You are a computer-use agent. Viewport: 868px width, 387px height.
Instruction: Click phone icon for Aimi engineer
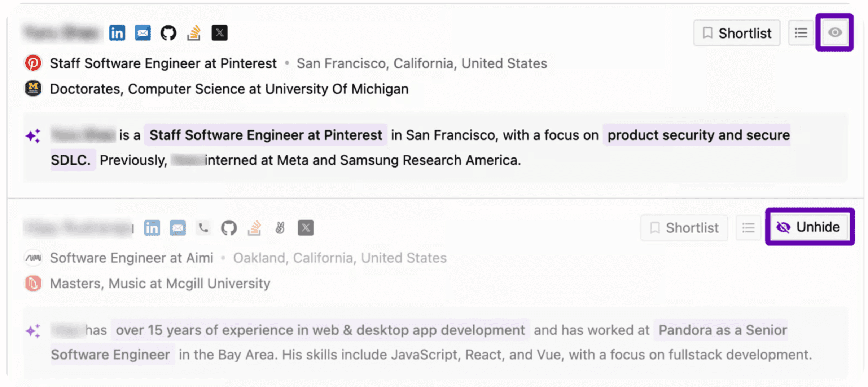[x=203, y=228]
